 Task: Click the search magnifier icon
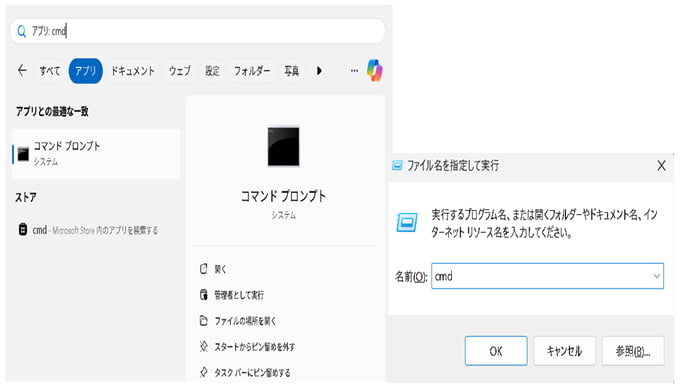[x=21, y=31]
